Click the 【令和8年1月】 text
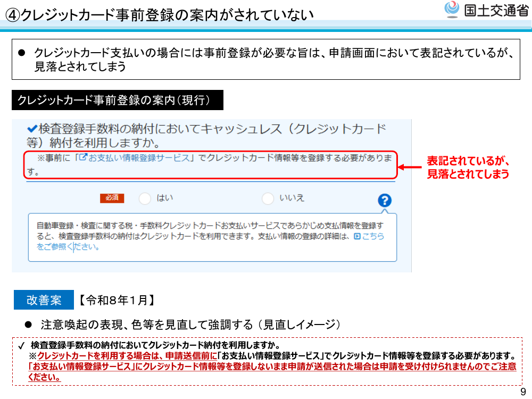Screen dimensions: 532x399 click(118, 300)
